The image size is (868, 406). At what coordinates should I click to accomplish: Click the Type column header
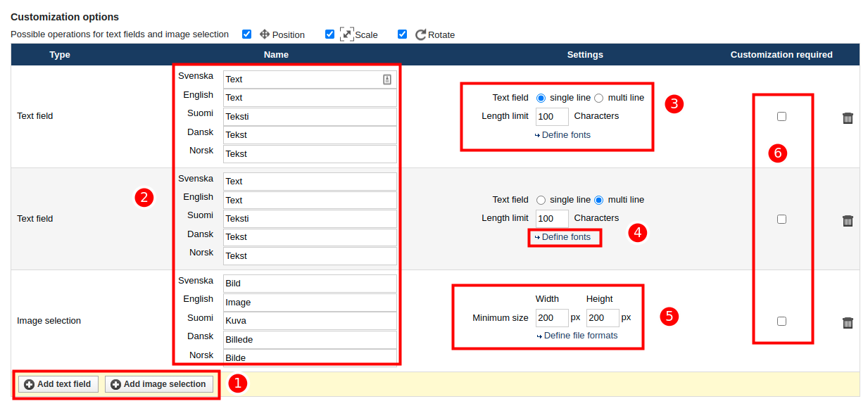pos(60,55)
